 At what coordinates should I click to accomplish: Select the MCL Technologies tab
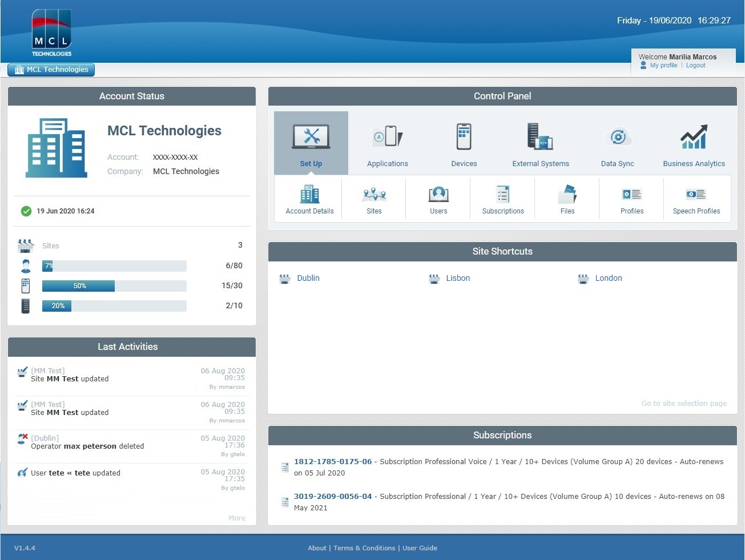tap(50, 69)
